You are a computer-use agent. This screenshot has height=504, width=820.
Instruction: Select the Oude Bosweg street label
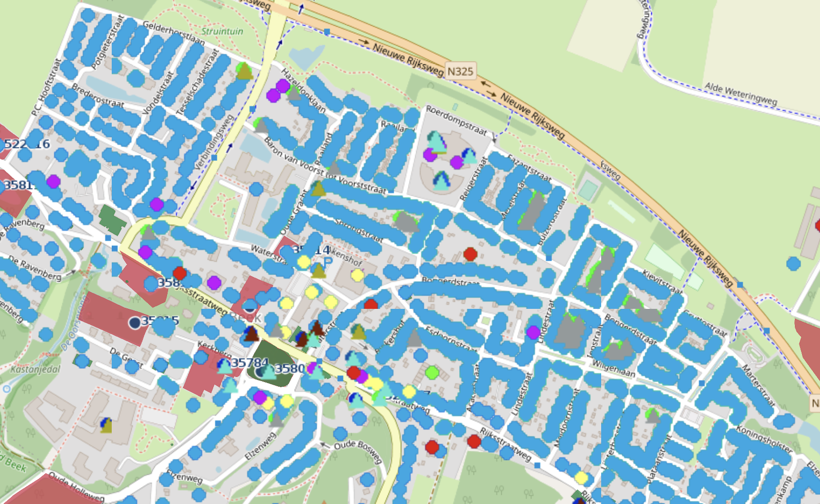point(358,450)
